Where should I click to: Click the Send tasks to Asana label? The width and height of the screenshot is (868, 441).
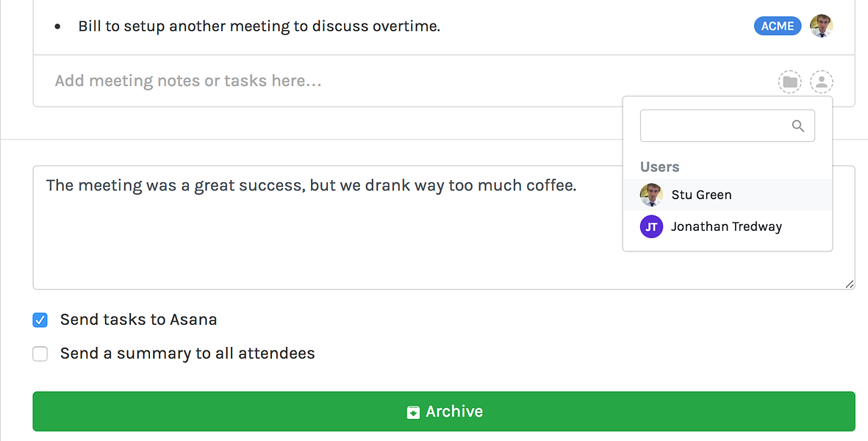point(138,320)
